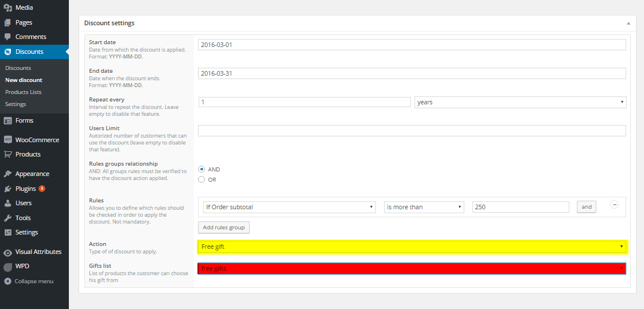Click the rule value field showing 250
The height and width of the screenshot is (309, 644).
coord(521,207)
